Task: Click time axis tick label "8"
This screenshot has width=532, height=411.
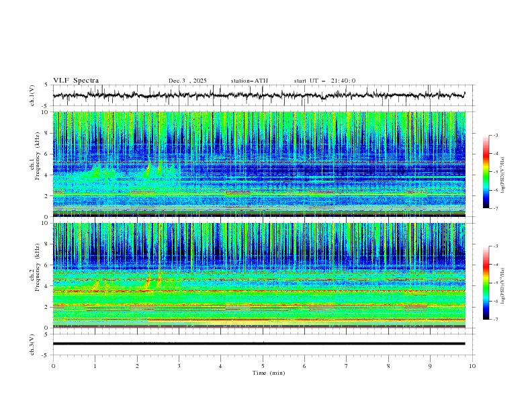Action: pos(388,366)
